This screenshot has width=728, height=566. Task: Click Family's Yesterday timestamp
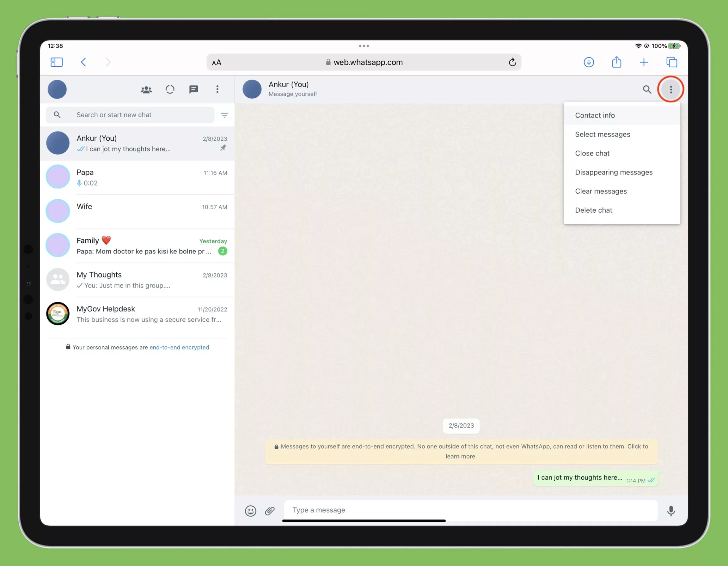click(213, 241)
